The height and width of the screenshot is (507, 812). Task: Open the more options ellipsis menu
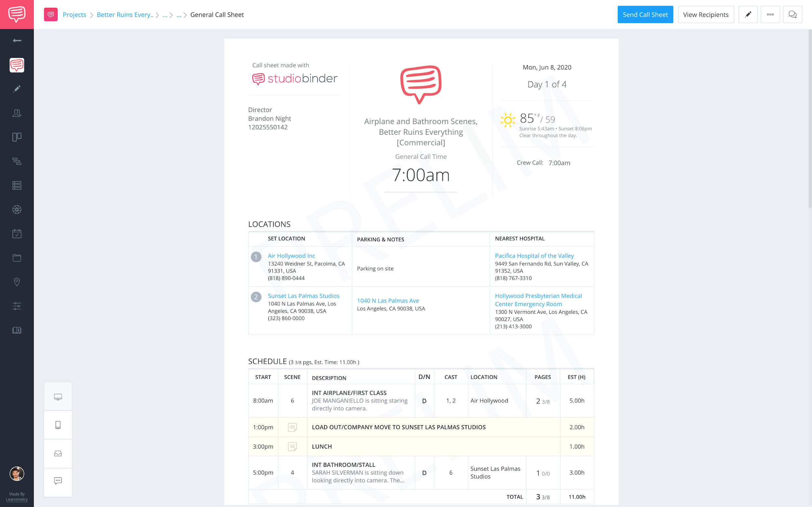770,14
